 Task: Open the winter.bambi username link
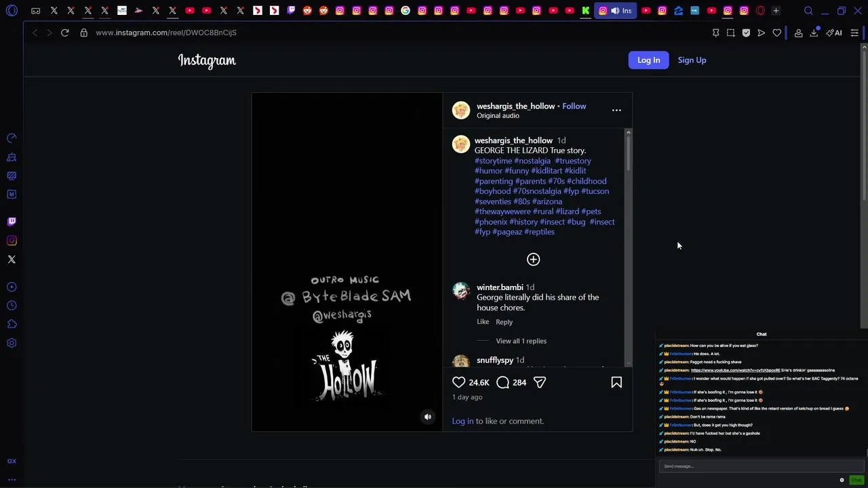tap(500, 287)
